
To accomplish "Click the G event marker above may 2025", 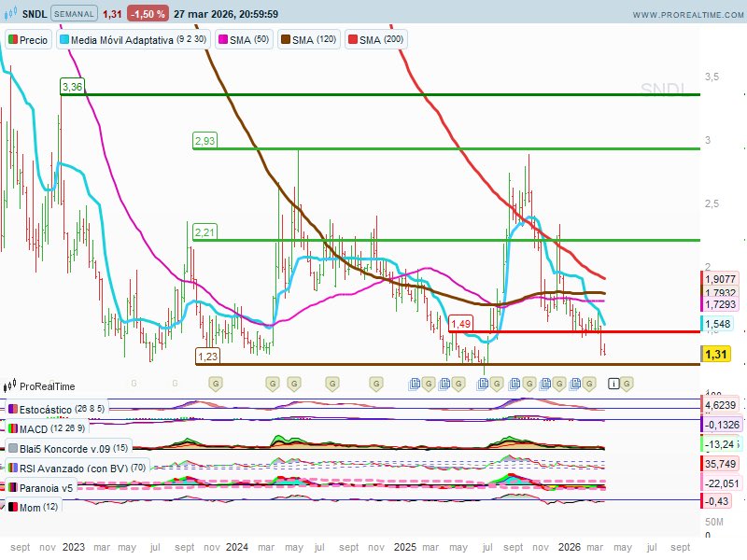I will [x=458, y=384].
